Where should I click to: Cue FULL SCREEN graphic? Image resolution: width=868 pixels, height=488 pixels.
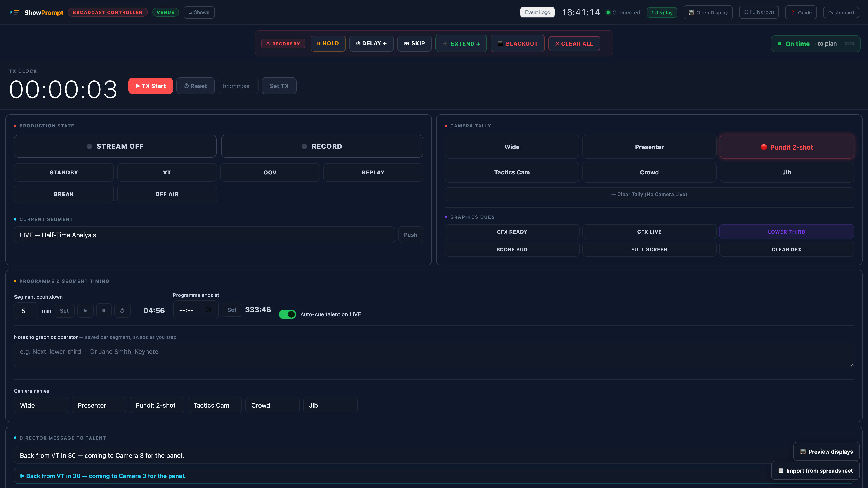(649, 249)
